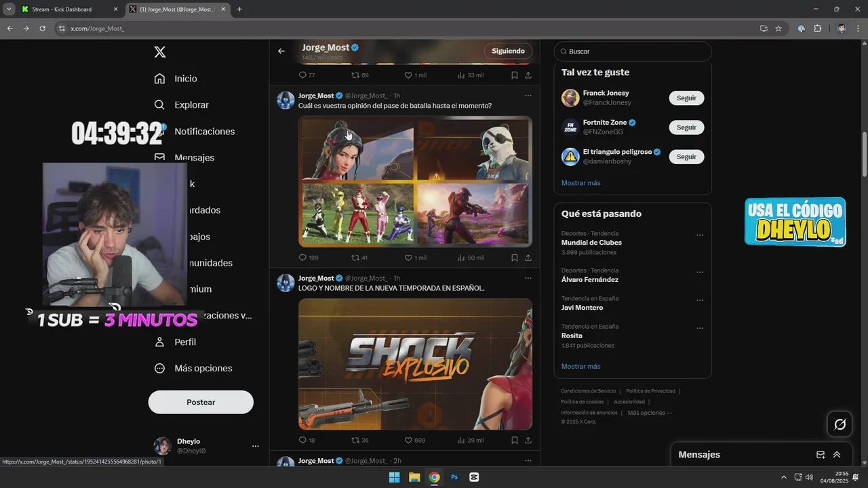
Task: Open Chrome extensions puzzle icon
Action: (817, 28)
